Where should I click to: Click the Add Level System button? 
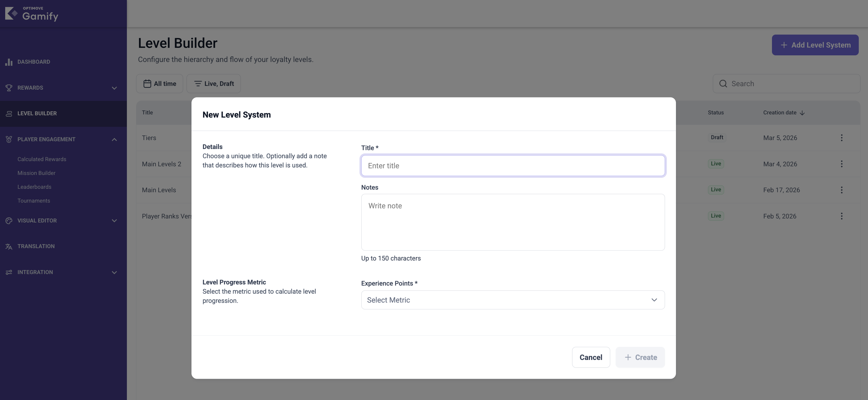tap(815, 45)
